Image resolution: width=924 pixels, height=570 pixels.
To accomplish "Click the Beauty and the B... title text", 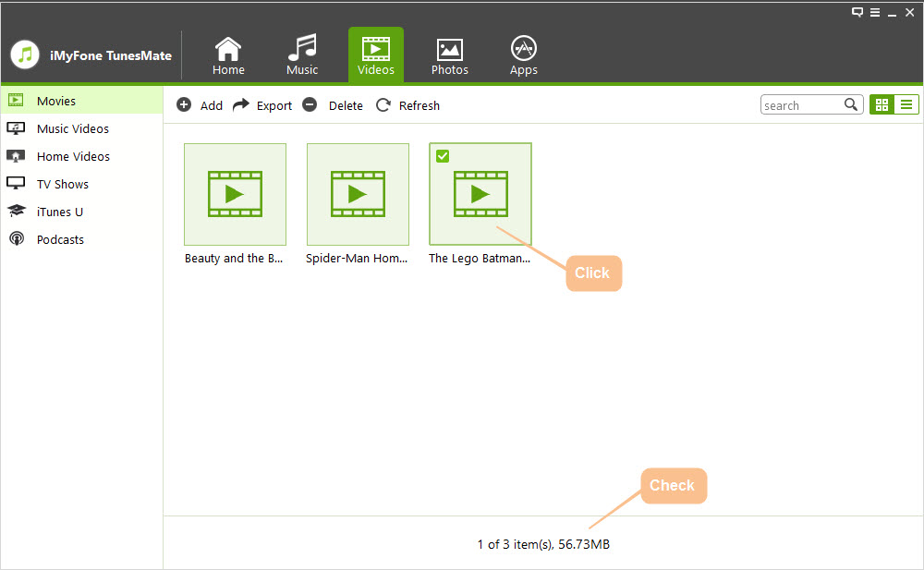I will point(234,258).
